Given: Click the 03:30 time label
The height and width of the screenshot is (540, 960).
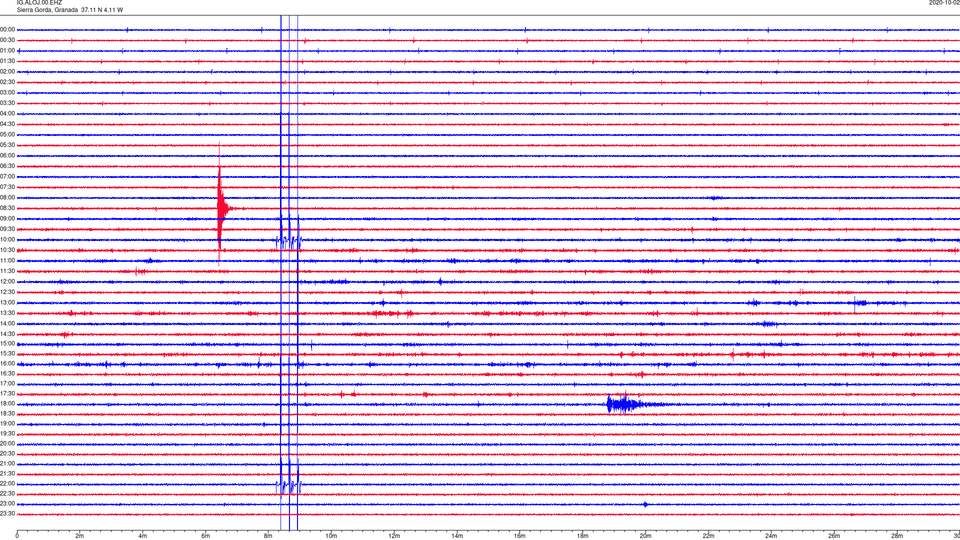Looking at the screenshot, I should tap(7, 103).
